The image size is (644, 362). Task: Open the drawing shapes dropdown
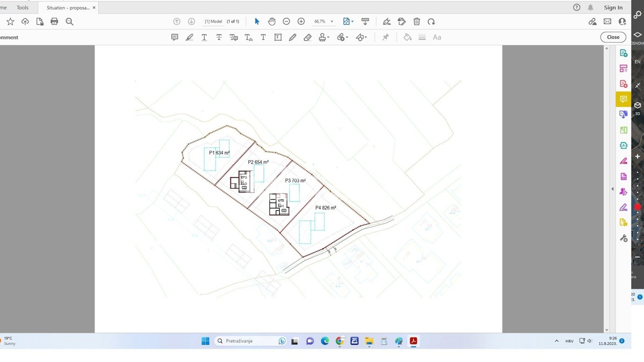tap(365, 38)
